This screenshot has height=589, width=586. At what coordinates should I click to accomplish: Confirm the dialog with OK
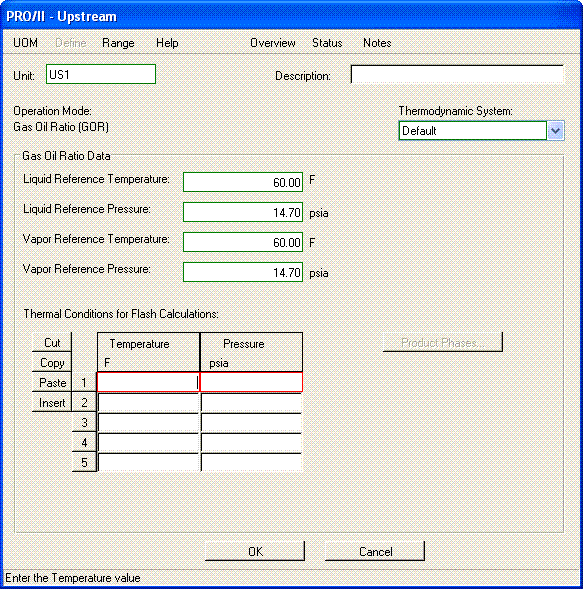(255, 551)
